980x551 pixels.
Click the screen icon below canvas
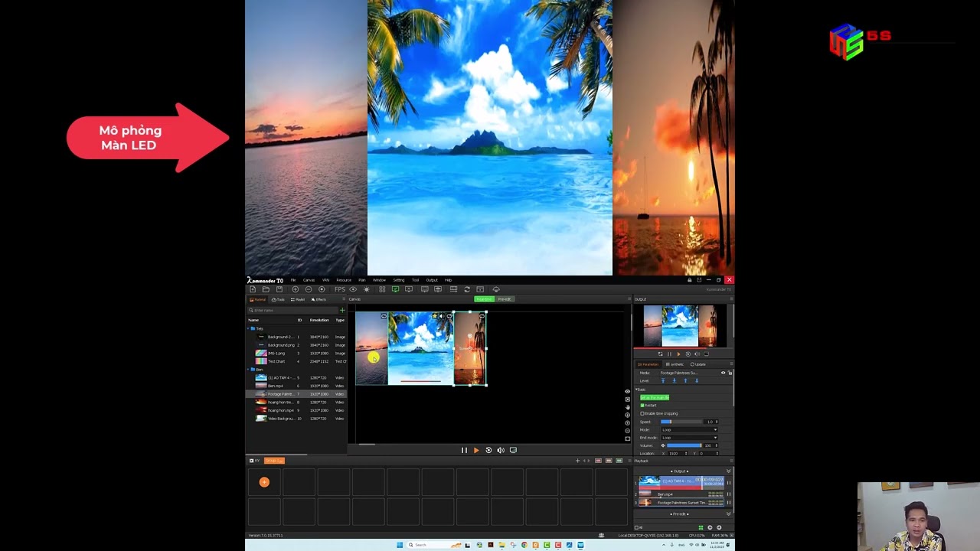tap(513, 450)
